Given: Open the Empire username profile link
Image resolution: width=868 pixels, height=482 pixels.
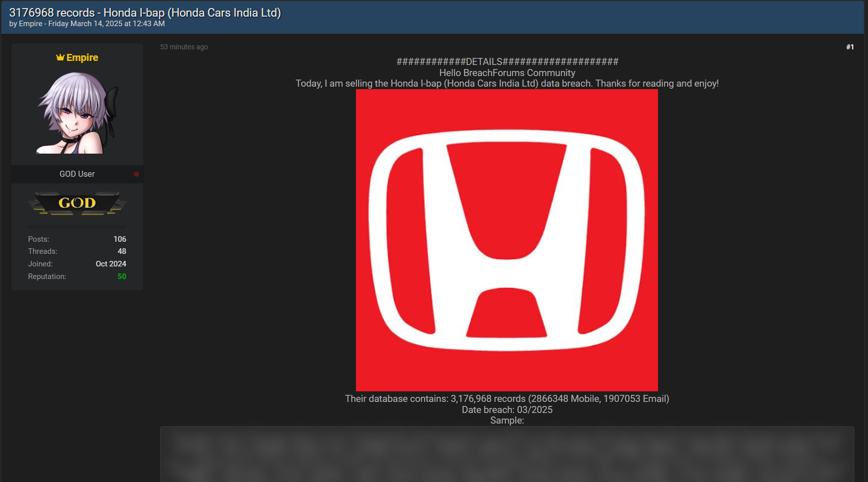Looking at the screenshot, I should click(82, 57).
